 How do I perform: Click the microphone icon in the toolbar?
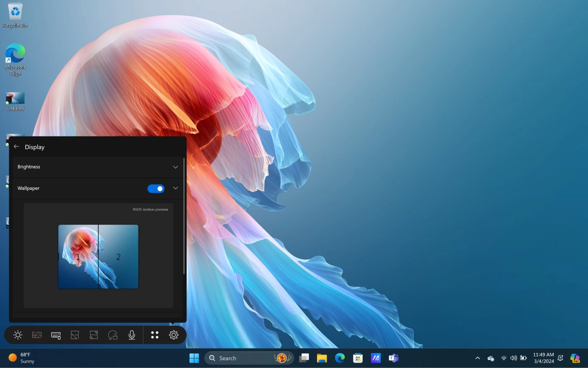coord(132,335)
